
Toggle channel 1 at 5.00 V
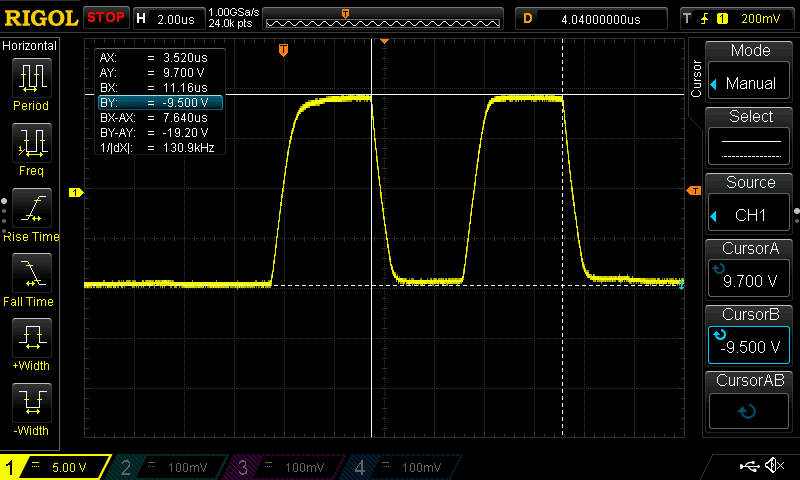tap(55, 467)
